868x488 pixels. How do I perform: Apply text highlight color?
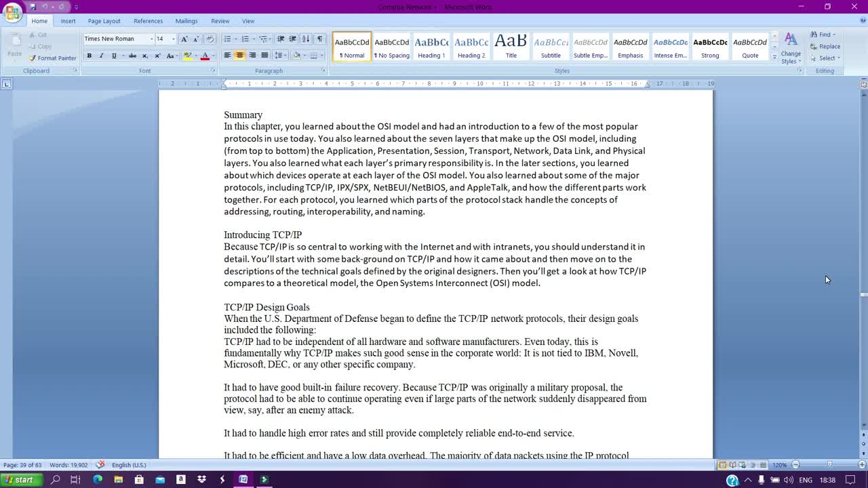[187, 56]
